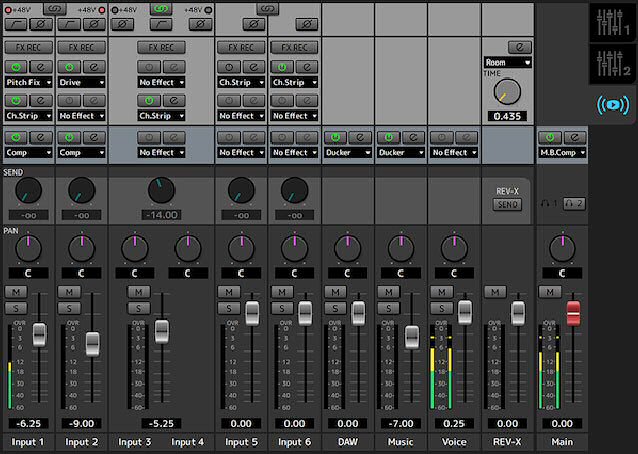Expand the Ducker dropdown on DAW channel
Screen dimensions: 638x454
point(347,153)
